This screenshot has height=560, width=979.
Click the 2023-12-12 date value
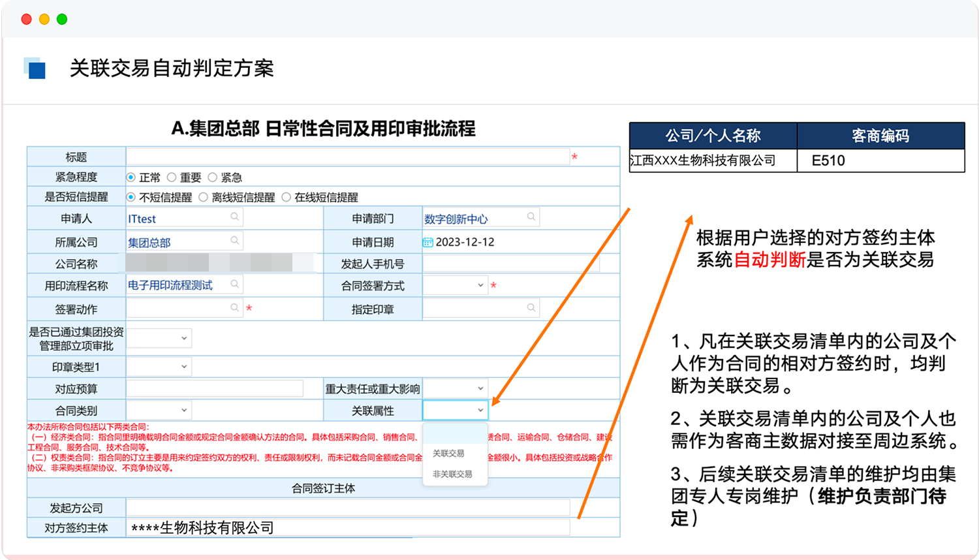click(465, 242)
